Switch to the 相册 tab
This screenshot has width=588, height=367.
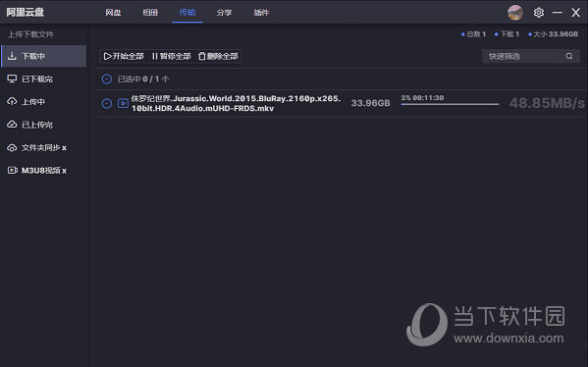[x=150, y=13]
